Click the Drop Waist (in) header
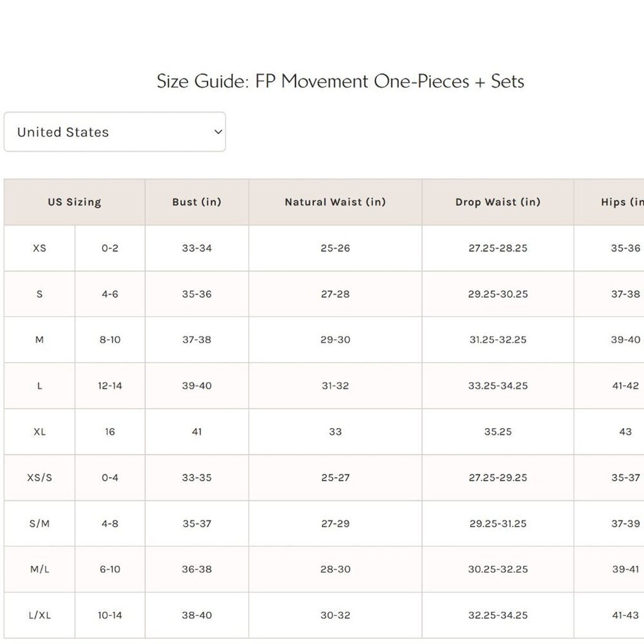This screenshot has height=644, width=644. tap(498, 202)
